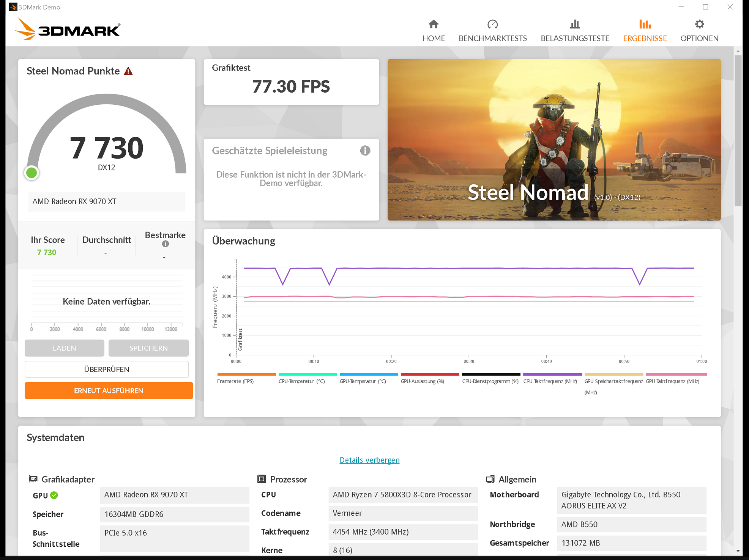Click the orange Framerate (FPS) color bar
Screen dimensions: 749x560
(246, 374)
